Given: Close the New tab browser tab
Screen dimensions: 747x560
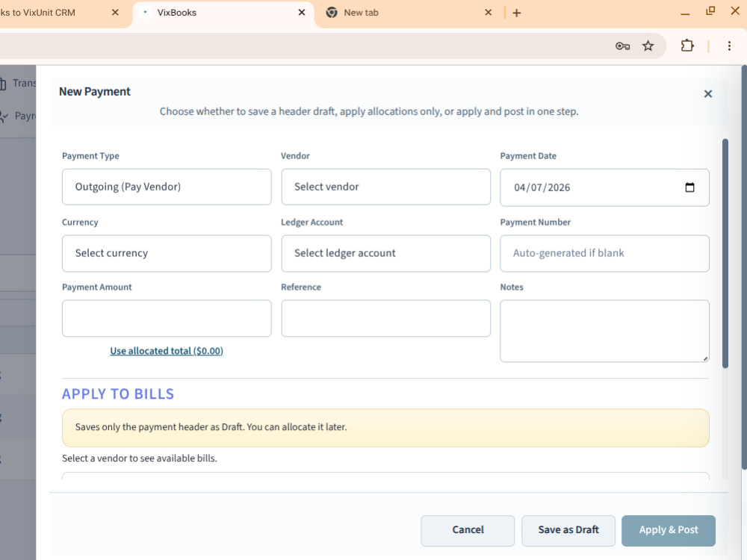Looking at the screenshot, I should point(488,13).
